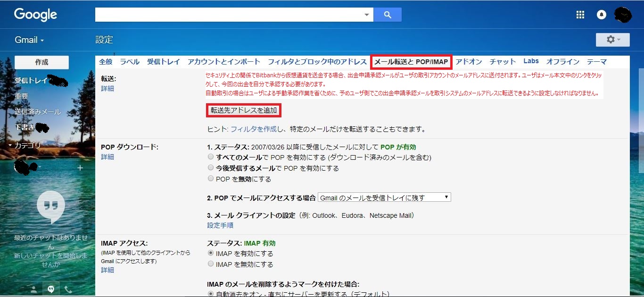
Task: Click the Google logo
Action: pyautogui.click(x=35, y=14)
